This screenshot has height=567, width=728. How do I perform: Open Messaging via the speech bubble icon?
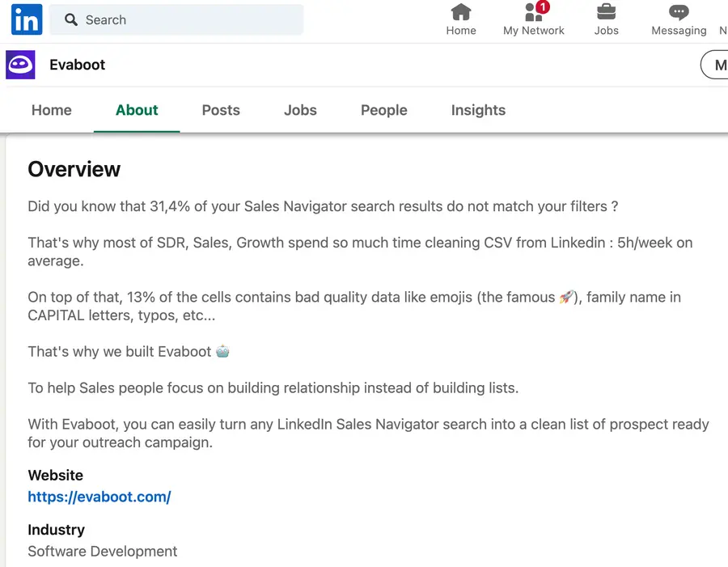tap(678, 12)
